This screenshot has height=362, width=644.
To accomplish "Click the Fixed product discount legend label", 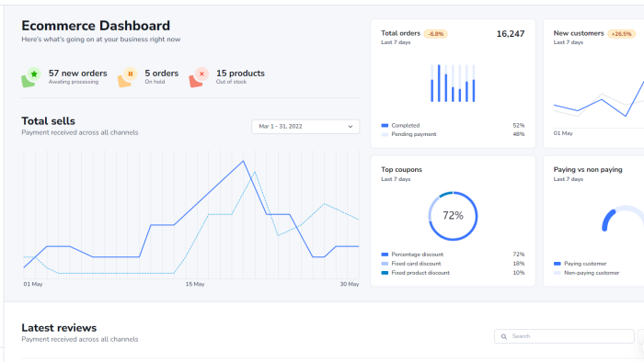I will [x=420, y=273].
